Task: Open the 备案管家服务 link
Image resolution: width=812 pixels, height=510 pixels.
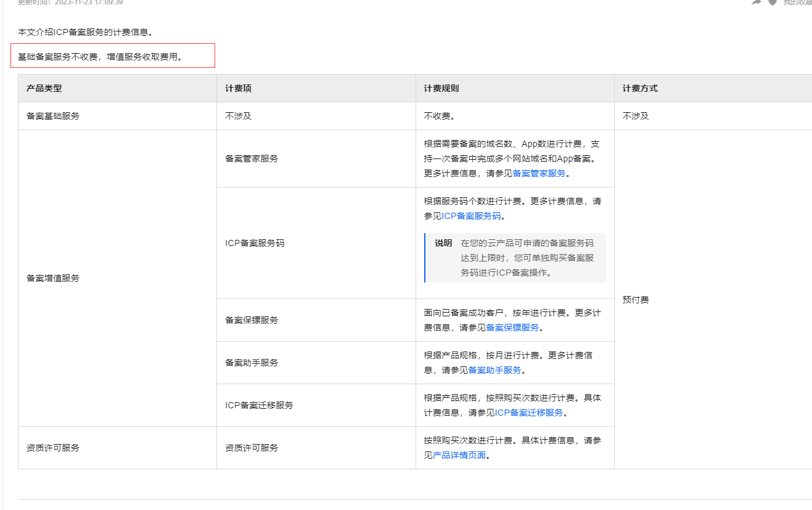Action: coord(539,173)
